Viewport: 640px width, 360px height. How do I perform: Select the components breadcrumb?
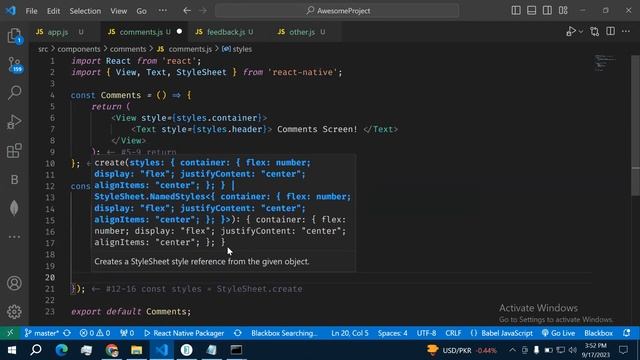click(x=79, y=49)
